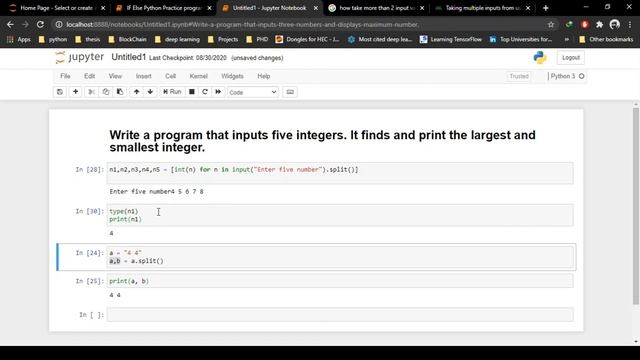
Task: Open the Chrome three-dot menu
Action: click(x=630, y=24)
